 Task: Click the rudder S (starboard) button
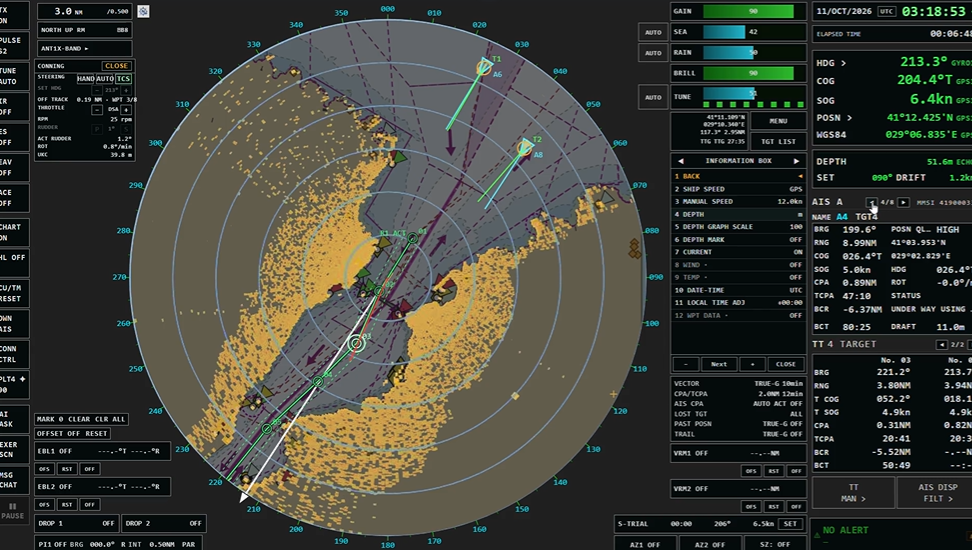coord(126,129)
